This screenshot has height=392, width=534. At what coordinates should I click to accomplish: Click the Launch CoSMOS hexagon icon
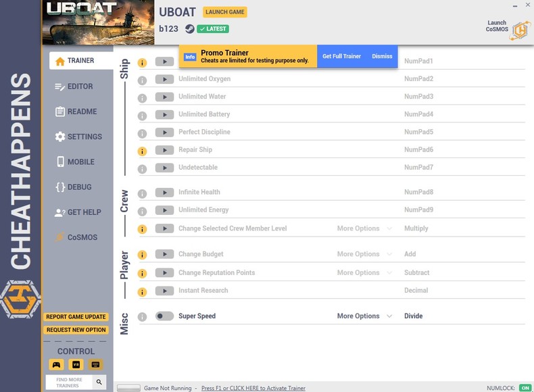coord(520,30)
